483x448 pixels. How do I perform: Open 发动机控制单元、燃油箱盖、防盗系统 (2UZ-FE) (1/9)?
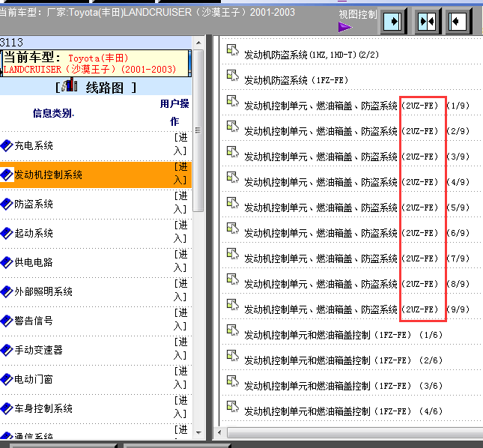click(x=356, y=106)
